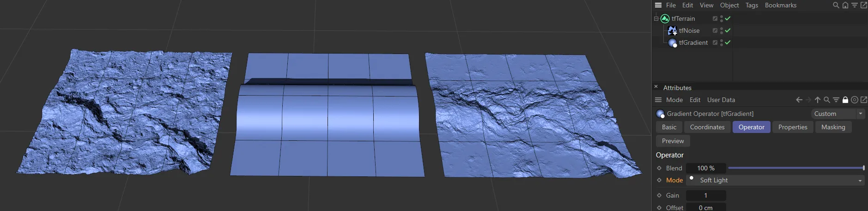The width and height of the screenshot is (868, 211).
Task: Click the Offset 0 cm field
Action: [706, 207]
